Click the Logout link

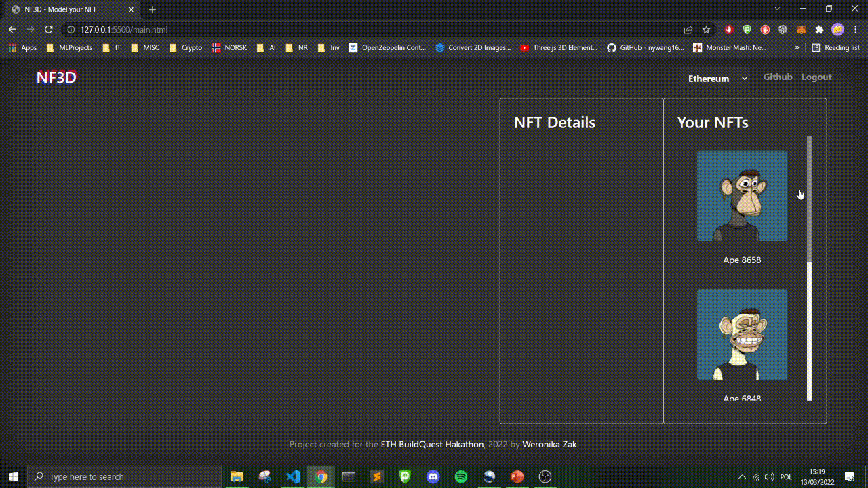click(x=816, y=77)
